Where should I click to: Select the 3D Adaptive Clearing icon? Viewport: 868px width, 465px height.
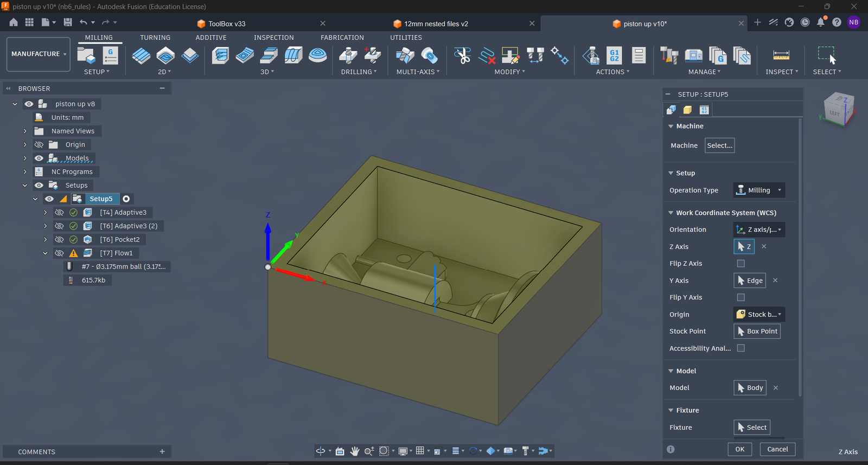(220, 55)
